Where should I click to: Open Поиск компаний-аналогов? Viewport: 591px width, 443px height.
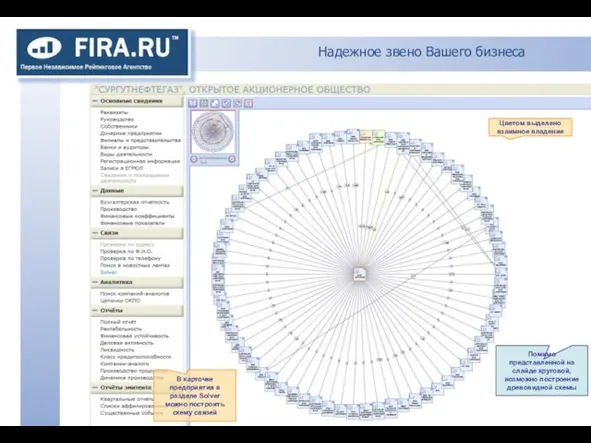(x=135, y=293)
